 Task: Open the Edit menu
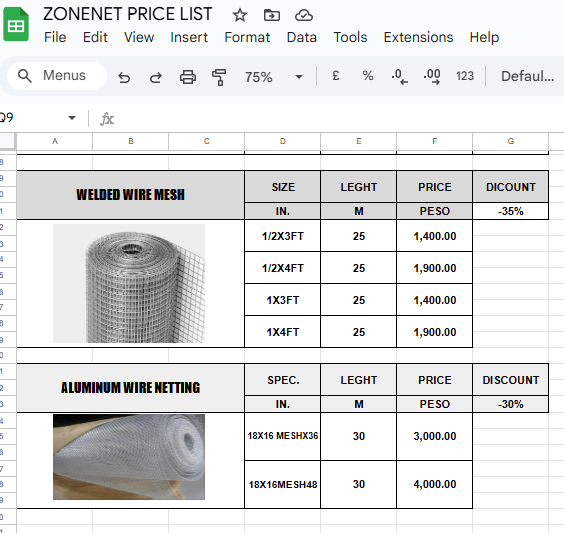(x=95, y=37)
